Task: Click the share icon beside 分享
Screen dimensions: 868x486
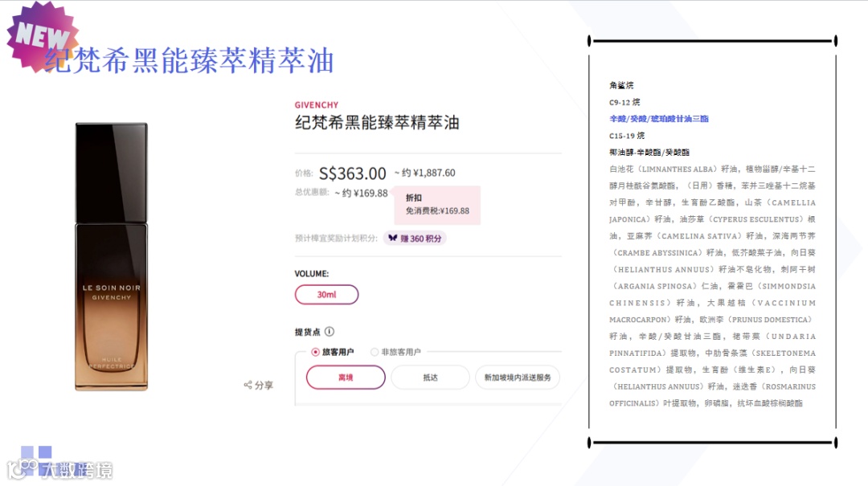Action: click(x=248, y=385)
